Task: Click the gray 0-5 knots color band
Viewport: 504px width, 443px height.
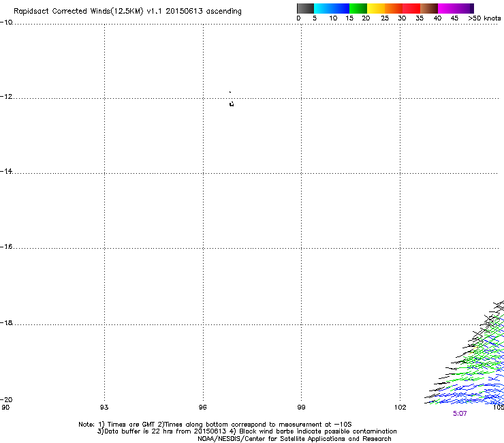Action: point(305,8)
